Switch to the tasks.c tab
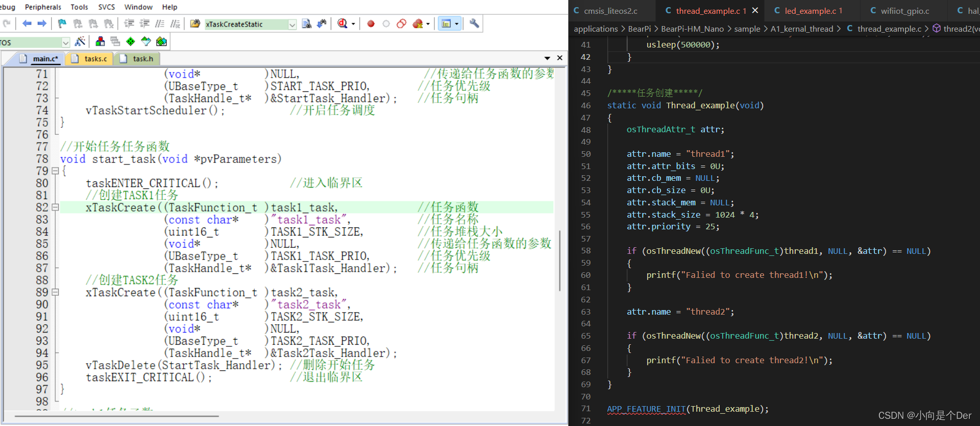This screenshot has height=426, width=980. pos(90,59)
